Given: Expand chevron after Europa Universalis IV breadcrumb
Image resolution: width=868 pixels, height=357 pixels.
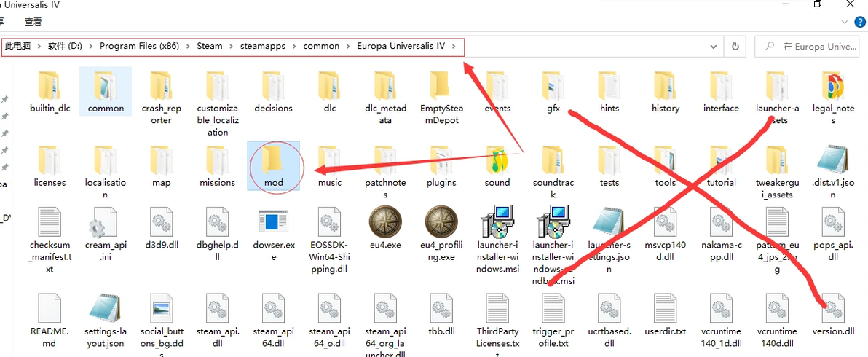Looking at the screenshot, I should pos(454,46).
